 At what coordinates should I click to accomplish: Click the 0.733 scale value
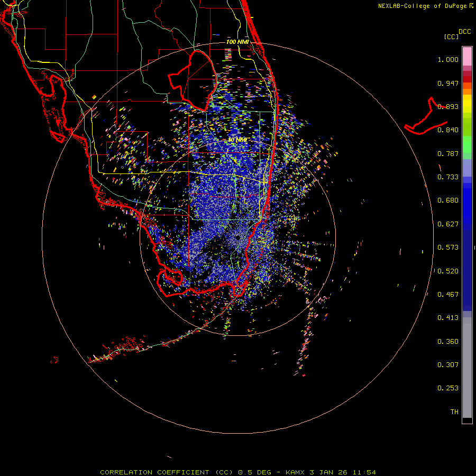tap(448, 177)
